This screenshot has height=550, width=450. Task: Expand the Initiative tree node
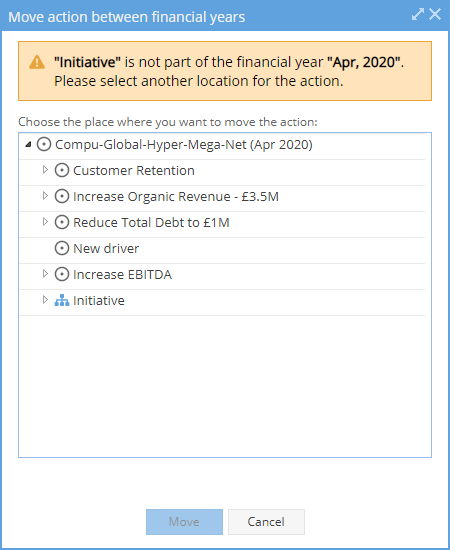click(x=45, y=300)
